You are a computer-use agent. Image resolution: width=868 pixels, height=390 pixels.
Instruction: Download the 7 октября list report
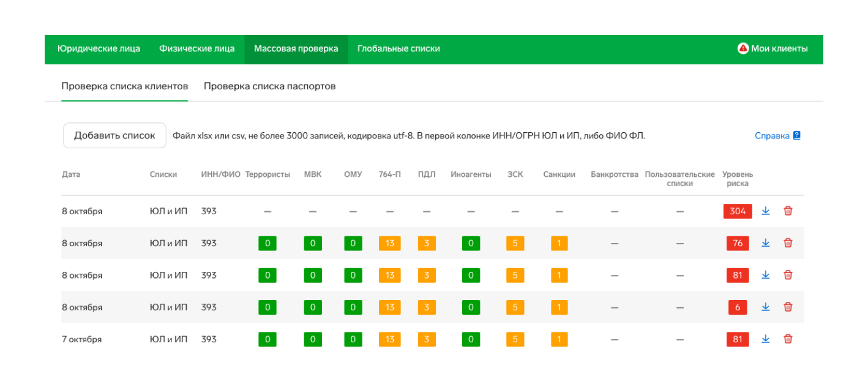[765, 339]
